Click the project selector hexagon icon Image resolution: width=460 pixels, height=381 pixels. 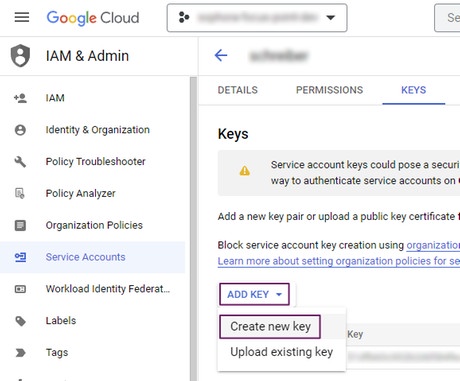(x=184, y=17)
